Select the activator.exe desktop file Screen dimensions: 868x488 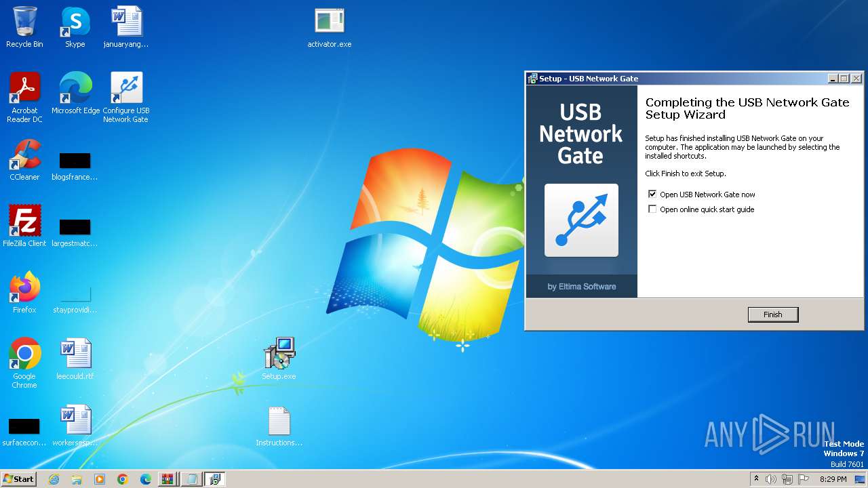330,27
